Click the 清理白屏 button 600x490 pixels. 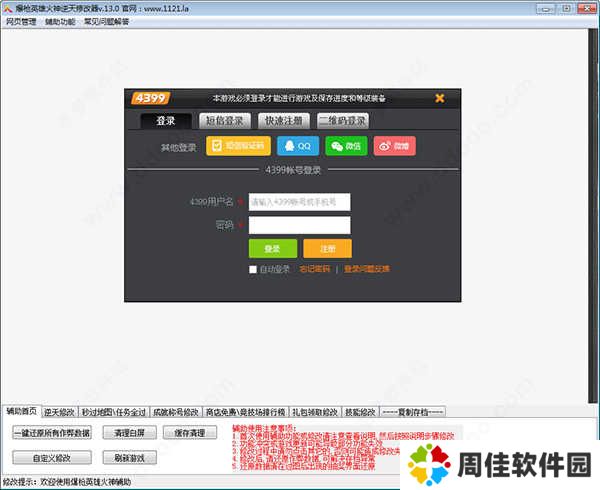tap(130, 433)
